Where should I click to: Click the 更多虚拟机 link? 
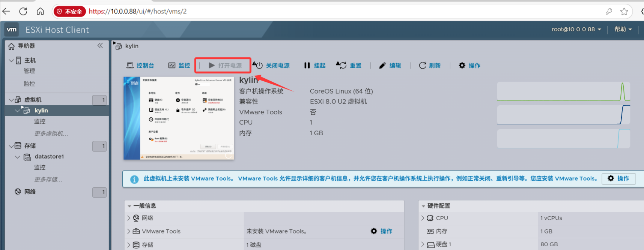tap(51, 134)
